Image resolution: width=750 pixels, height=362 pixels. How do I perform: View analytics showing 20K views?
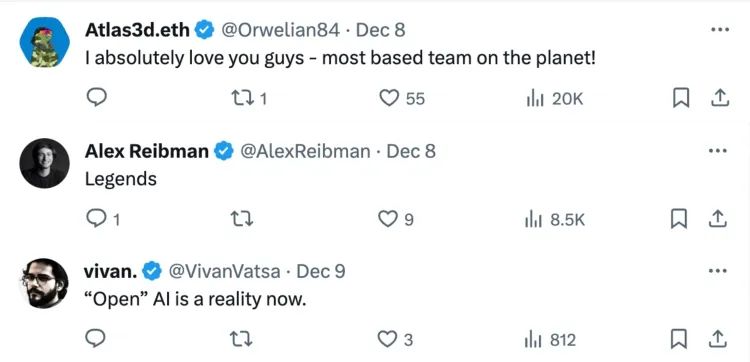[554, 99]
